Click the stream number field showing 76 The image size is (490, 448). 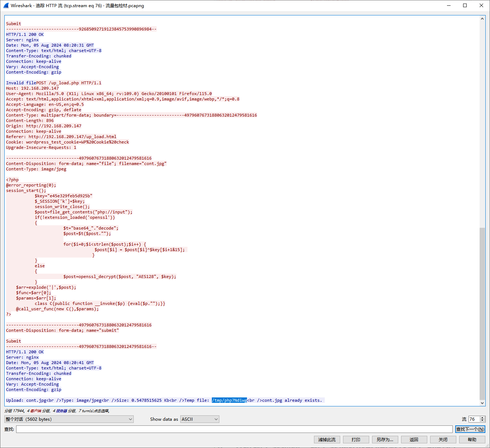tap(474, 419)
